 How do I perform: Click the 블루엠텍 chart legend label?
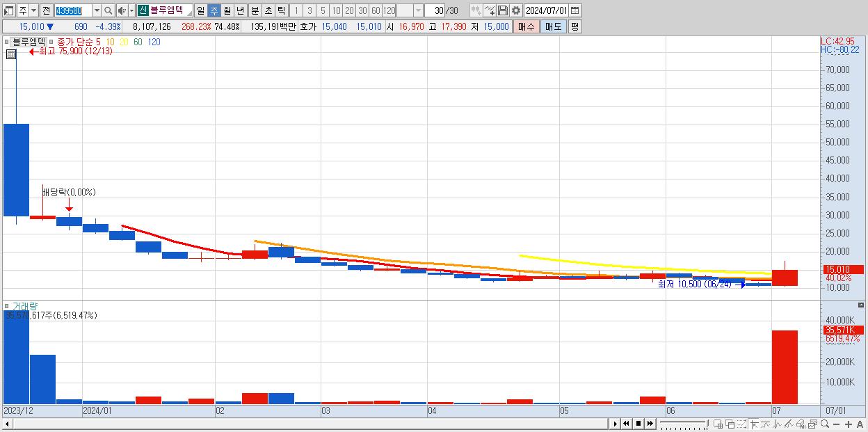(27, 42)
